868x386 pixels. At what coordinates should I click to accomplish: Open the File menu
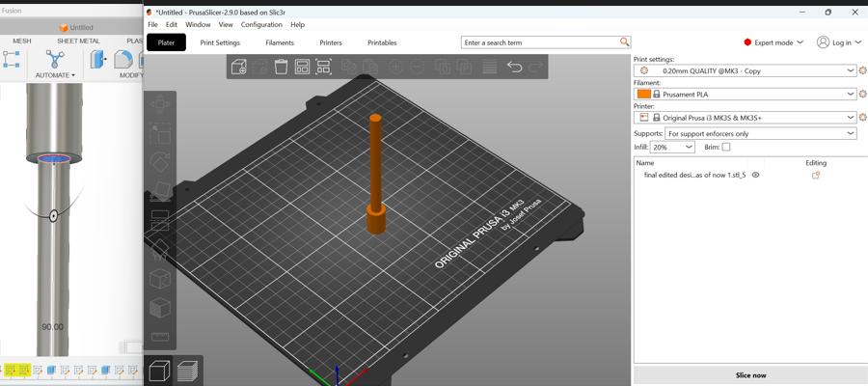pyautogui.click(x=152, y=24)
